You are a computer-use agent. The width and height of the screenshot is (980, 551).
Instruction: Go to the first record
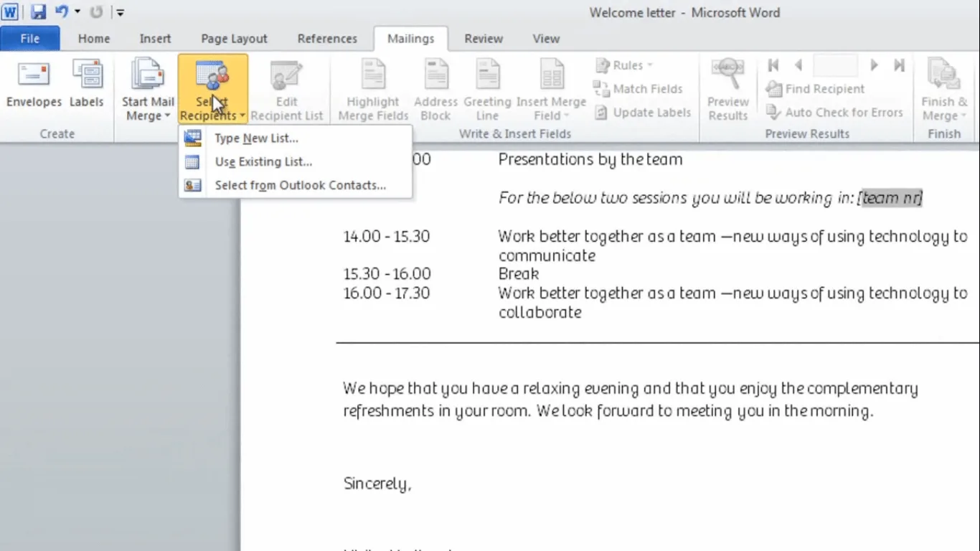[773, 65]
